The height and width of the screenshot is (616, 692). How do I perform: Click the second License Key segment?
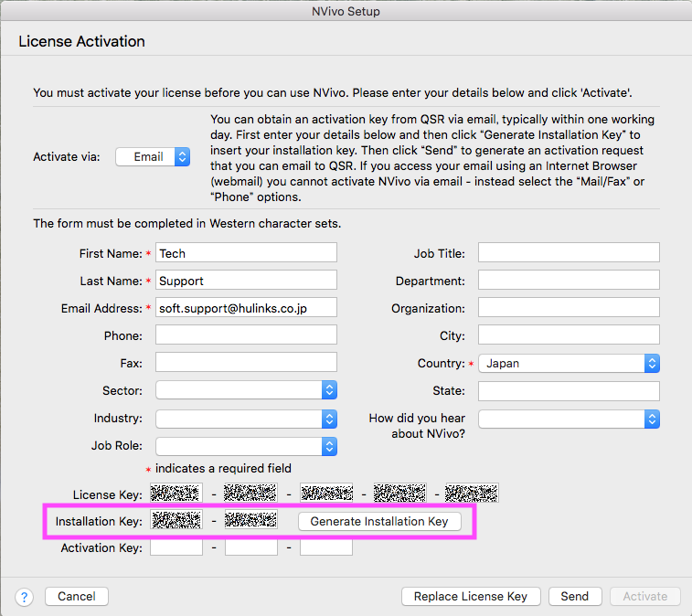point(250,493)
